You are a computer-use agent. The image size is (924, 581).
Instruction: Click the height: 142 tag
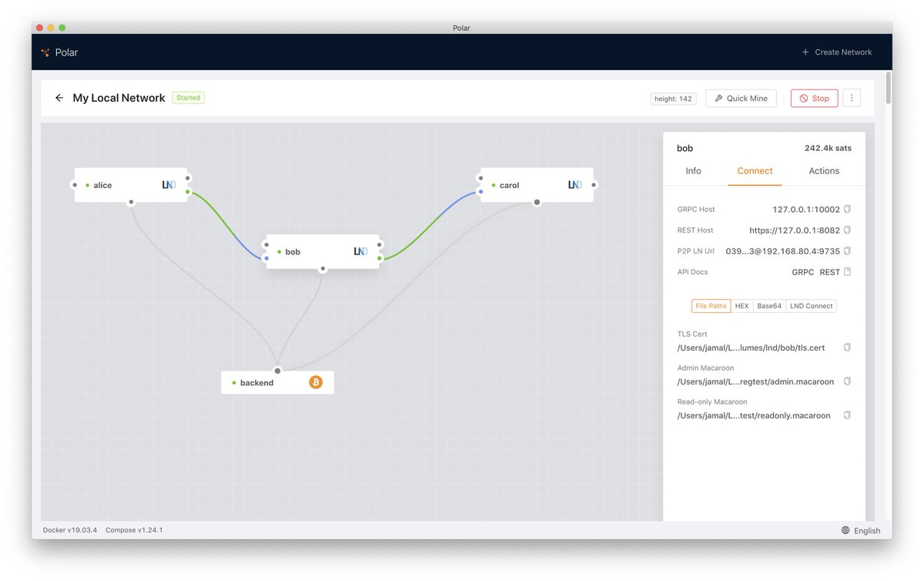click(x=673, y=99)
